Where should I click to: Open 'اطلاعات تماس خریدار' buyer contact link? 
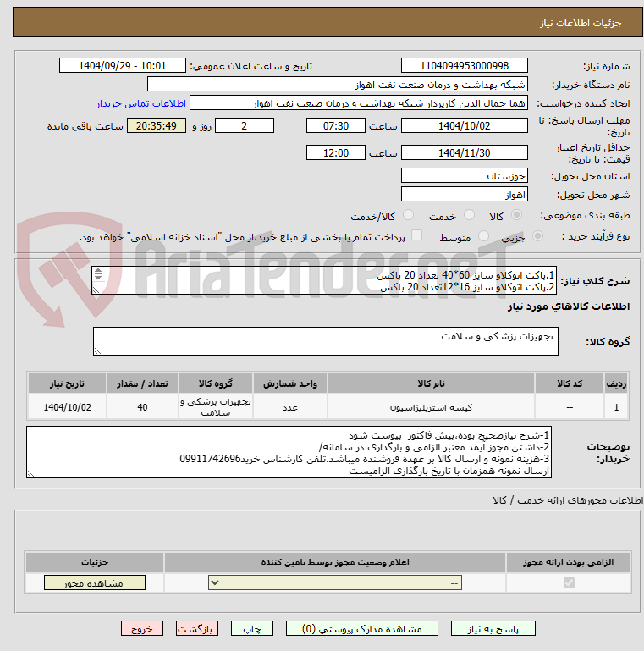141,103
